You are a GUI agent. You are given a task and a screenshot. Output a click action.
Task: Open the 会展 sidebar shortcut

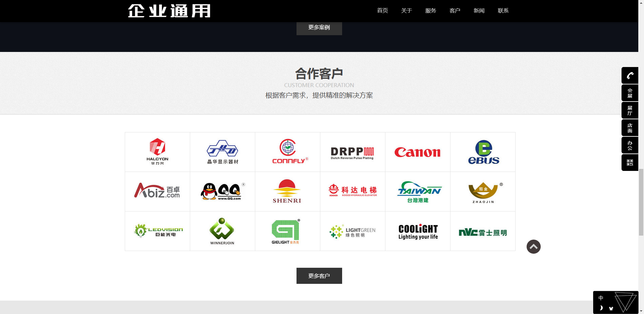tap(630, 93)
